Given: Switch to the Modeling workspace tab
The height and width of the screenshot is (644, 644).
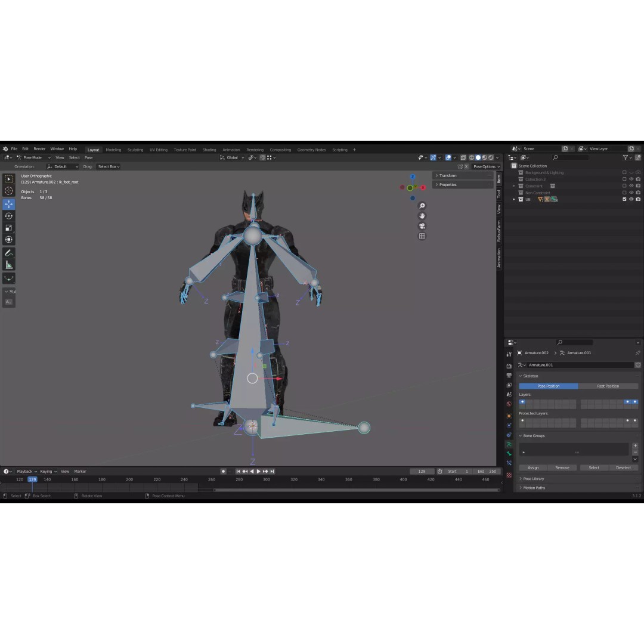Looking at the screenshot, I should click(x=113, y=150).
